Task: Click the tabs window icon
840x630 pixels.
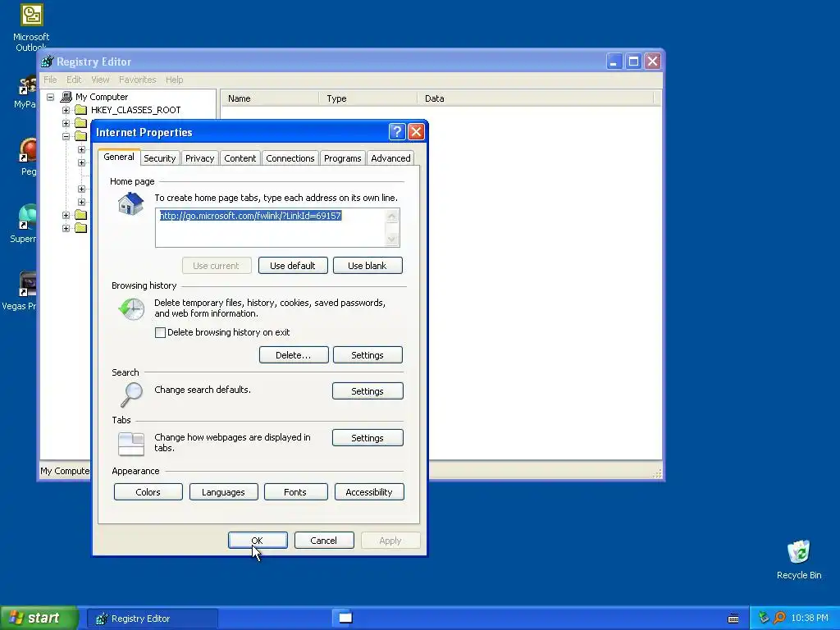Action: pos(131,444)
